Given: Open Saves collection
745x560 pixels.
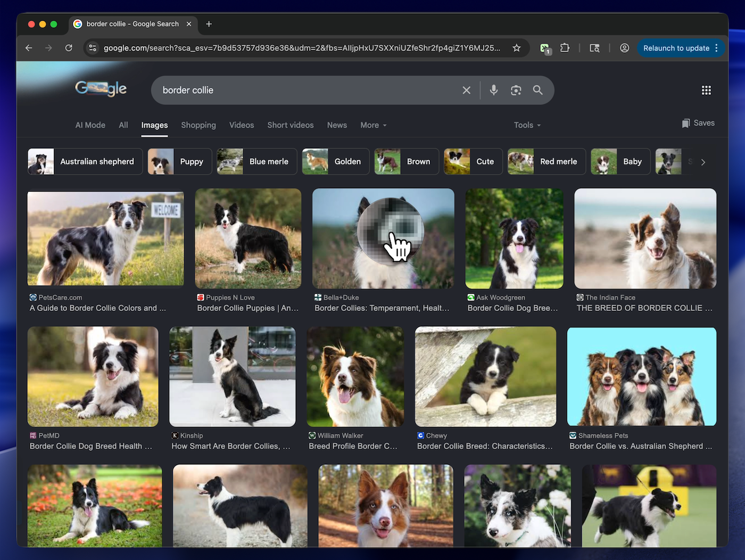Looking at the screenshot, I should click(x=698, y=123).
